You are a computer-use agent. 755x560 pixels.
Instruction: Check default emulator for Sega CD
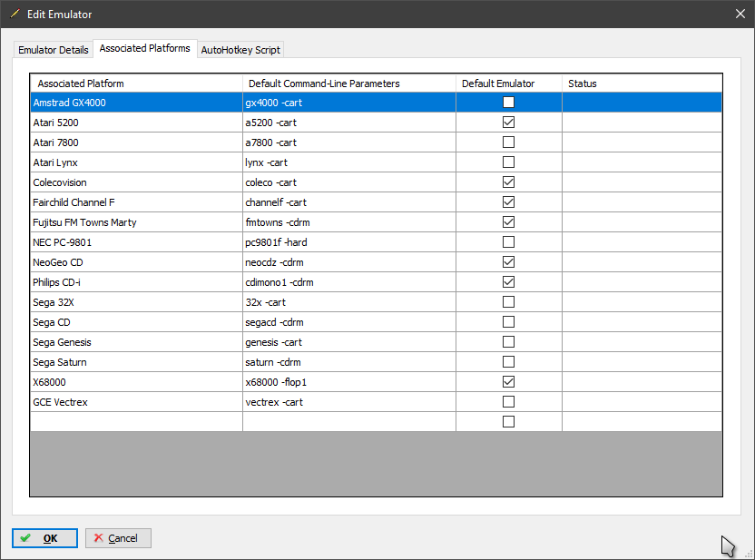508,322
